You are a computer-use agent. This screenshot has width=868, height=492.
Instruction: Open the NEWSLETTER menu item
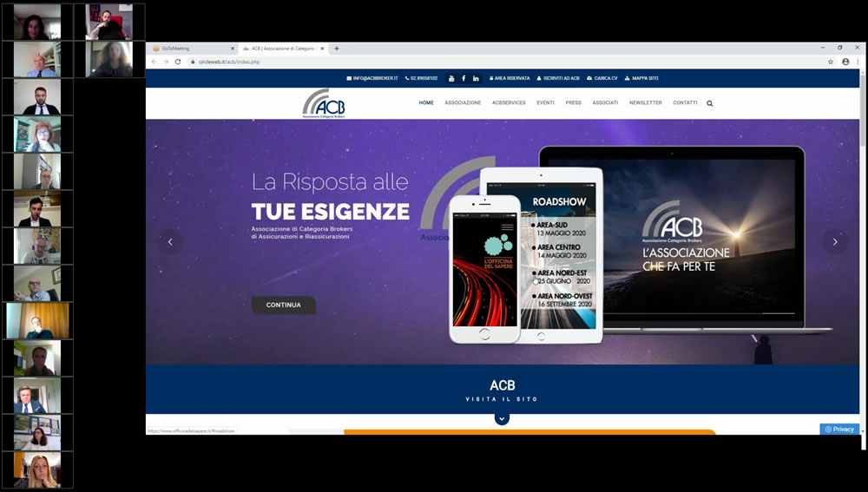click(646, 103)
